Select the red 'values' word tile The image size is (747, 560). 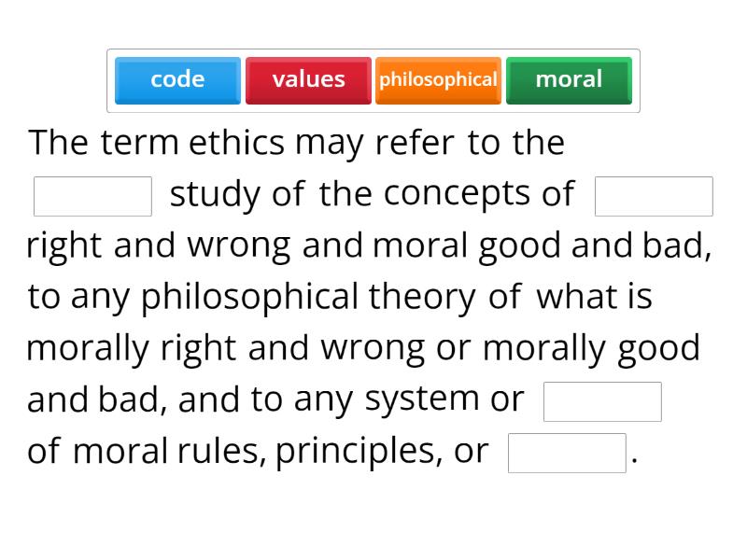[x=308, y=79]
